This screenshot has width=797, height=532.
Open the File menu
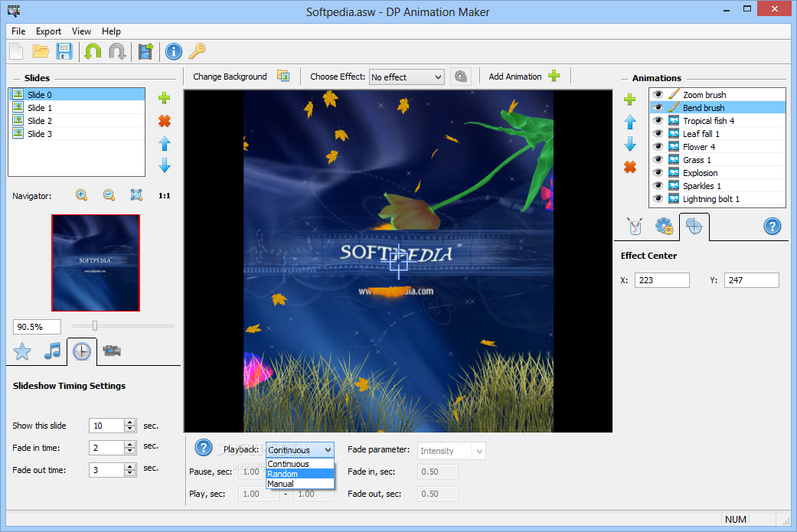point(18,31)
